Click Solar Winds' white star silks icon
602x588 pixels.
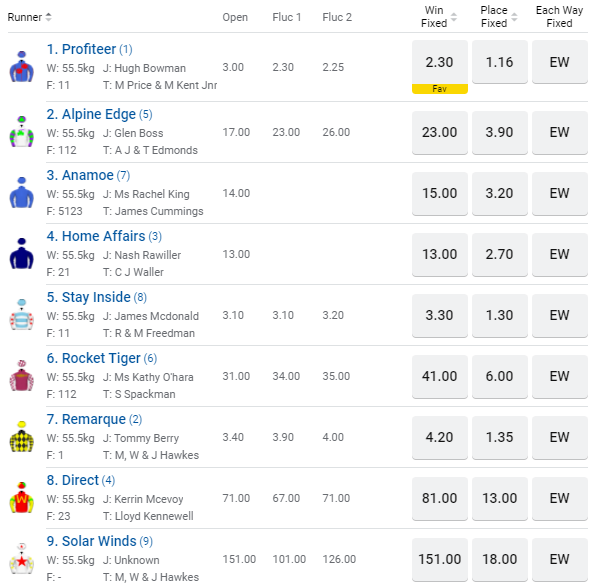pos(20,559)
